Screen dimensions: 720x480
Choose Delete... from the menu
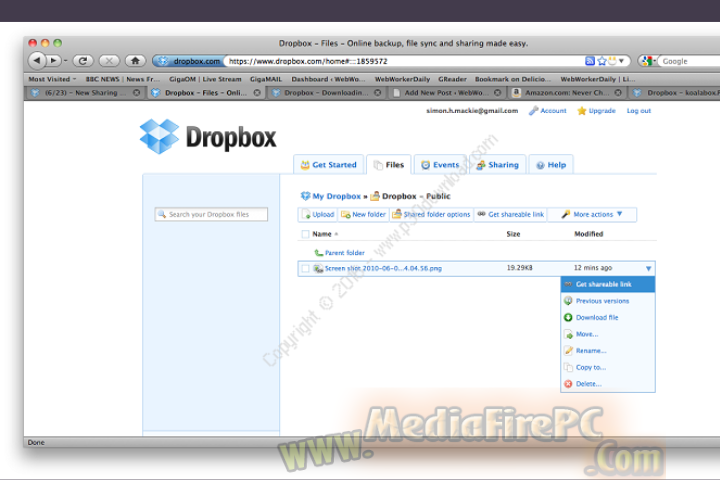(x=608, y=384)
